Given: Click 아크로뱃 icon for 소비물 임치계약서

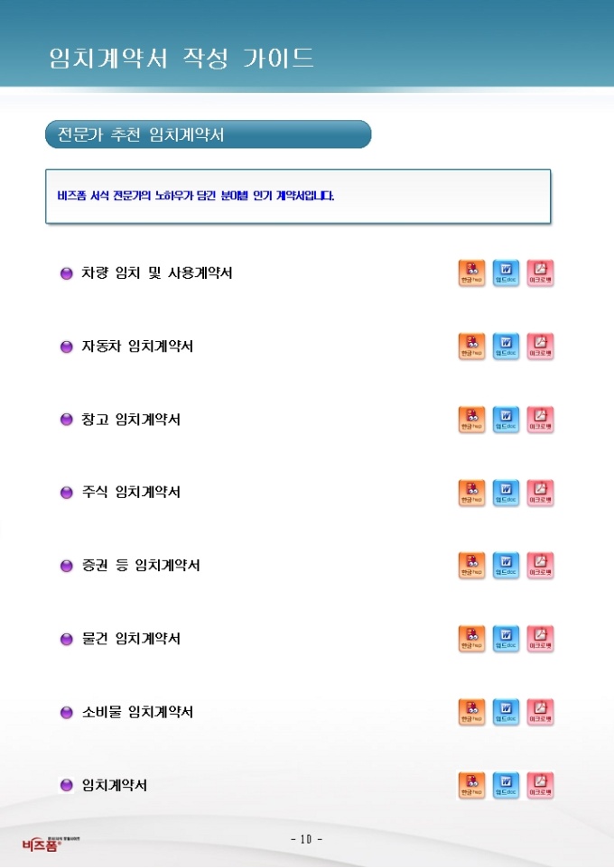Looking at the screenshot, I should 540,712.
